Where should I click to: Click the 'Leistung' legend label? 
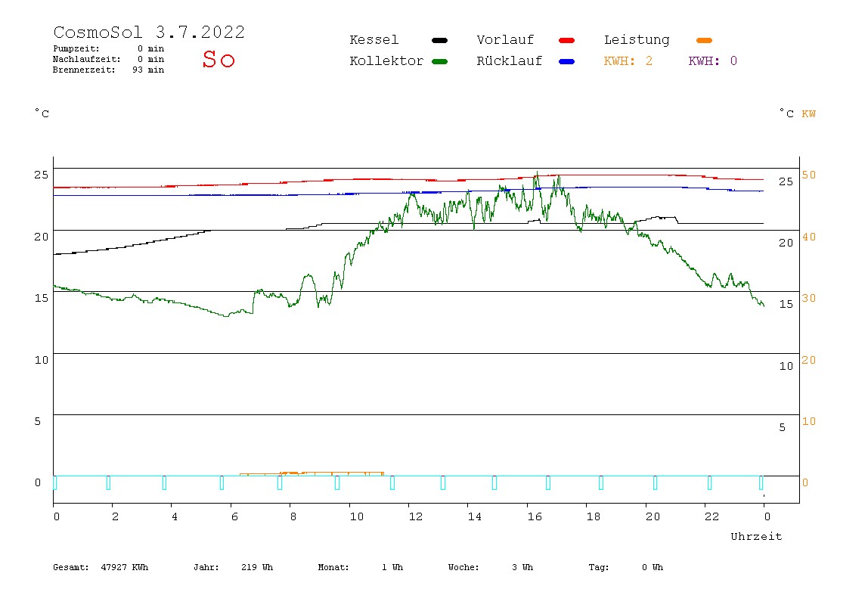(x=637, y=40)
